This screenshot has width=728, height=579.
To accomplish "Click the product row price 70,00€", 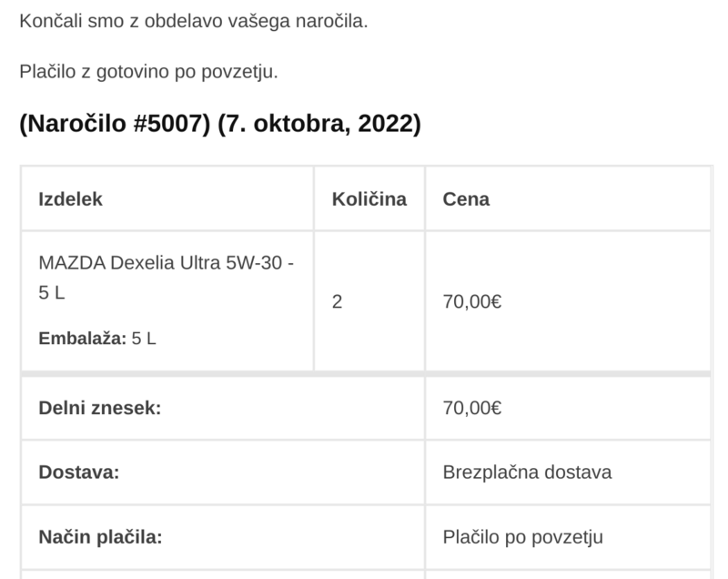I will pos(471,301).
